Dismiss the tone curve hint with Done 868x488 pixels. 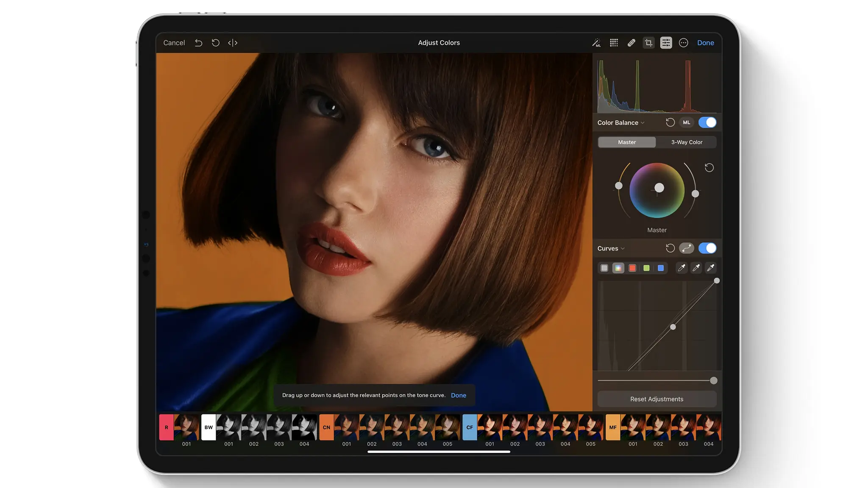[x=459, y=395]
